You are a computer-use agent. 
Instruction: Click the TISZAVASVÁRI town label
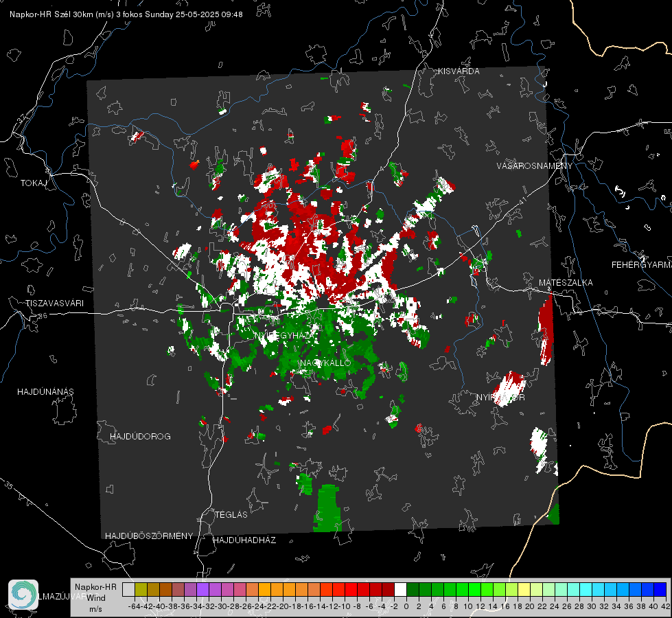(54, 304)
